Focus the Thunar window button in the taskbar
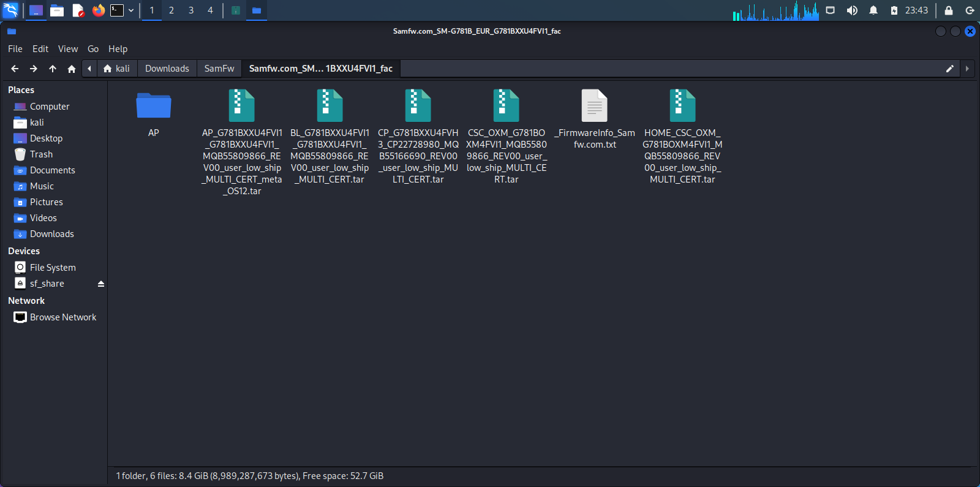Screen dimensions: 980x487 point(257,10)
